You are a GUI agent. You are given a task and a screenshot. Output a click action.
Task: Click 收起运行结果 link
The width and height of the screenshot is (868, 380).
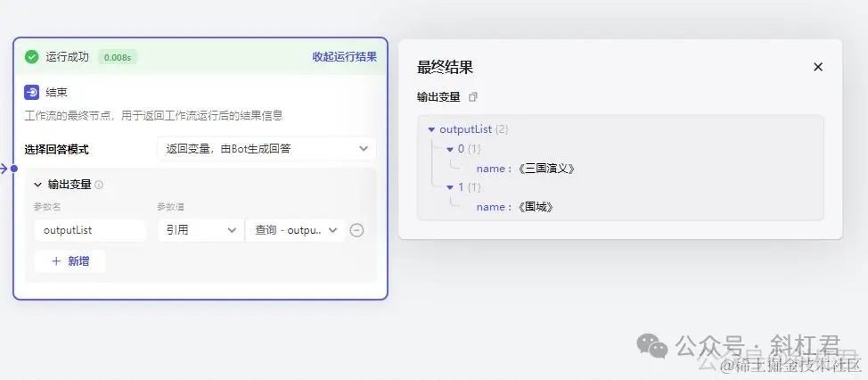click(x=344, y=56)
